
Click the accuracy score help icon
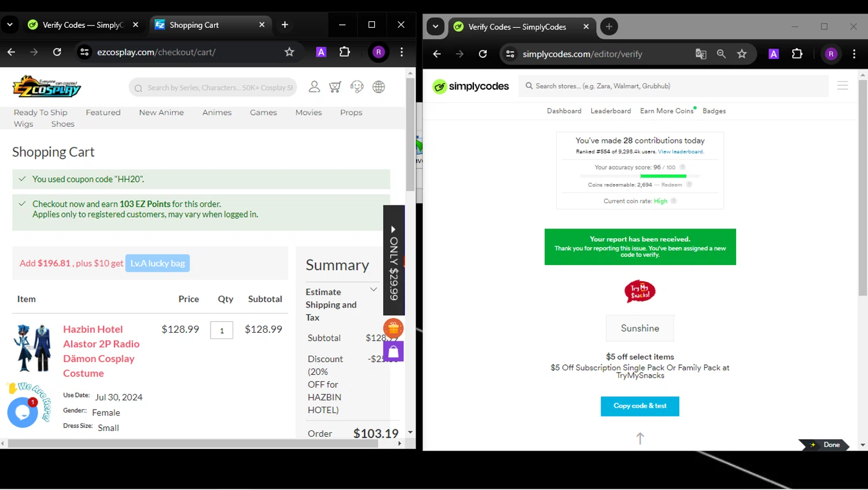coord(682,167)
